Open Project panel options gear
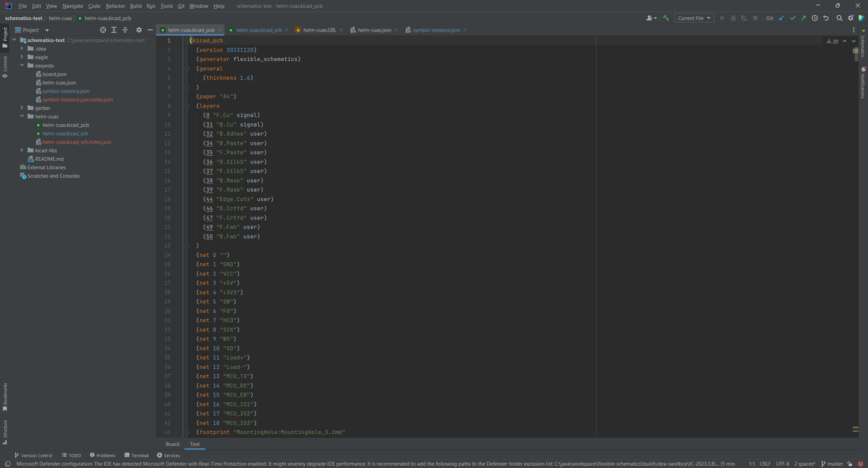This screenshot has height=468, width=868. click(139, 30)
